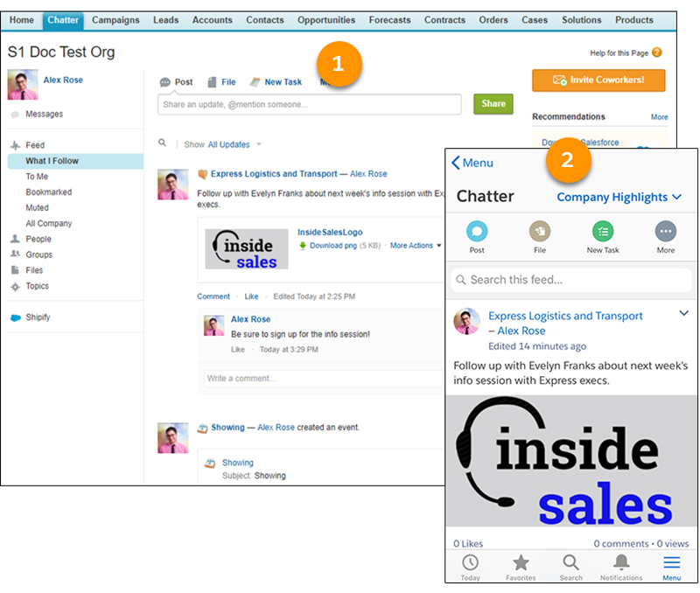This screenshot has width=700, height=593.
Task: Tap the Notifications bell icon
Action: pos(621,562)
